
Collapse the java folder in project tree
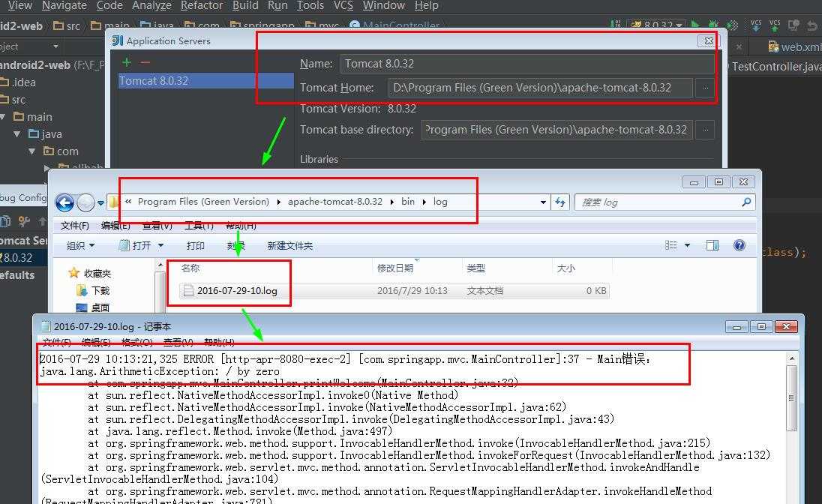tap(16, 134)
